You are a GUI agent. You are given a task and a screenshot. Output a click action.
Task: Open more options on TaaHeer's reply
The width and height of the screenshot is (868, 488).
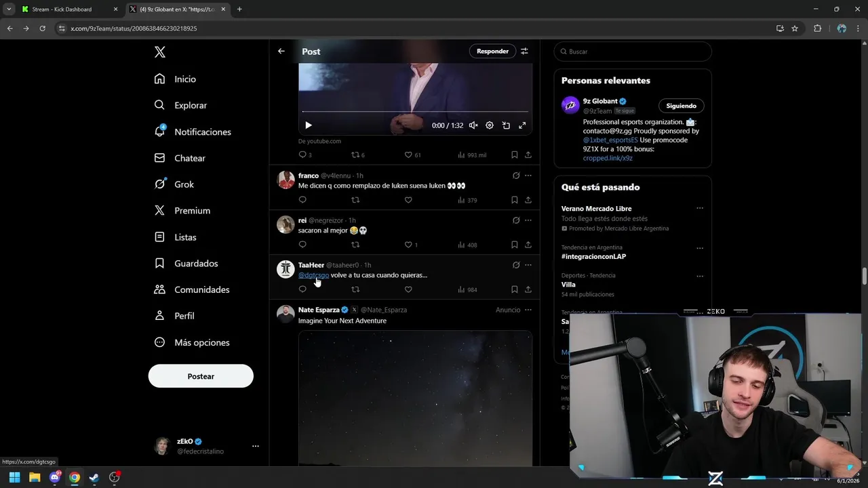point(528,265)
